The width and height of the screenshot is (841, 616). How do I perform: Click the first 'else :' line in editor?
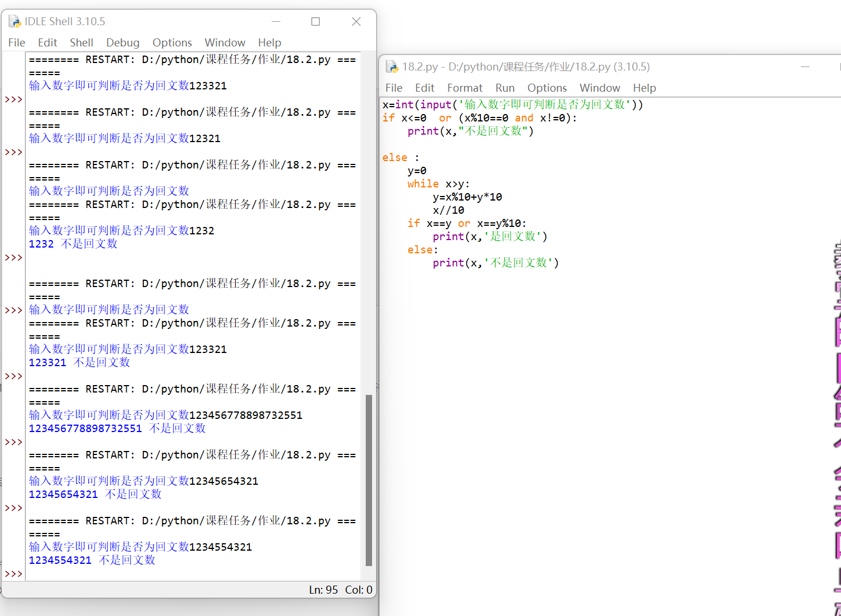(x=401, y=157)
